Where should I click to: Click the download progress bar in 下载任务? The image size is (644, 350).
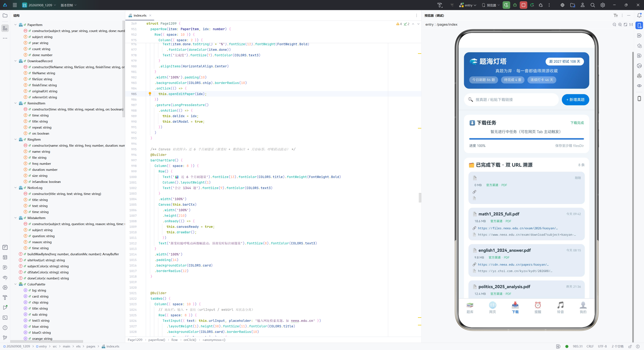[526, 139]
